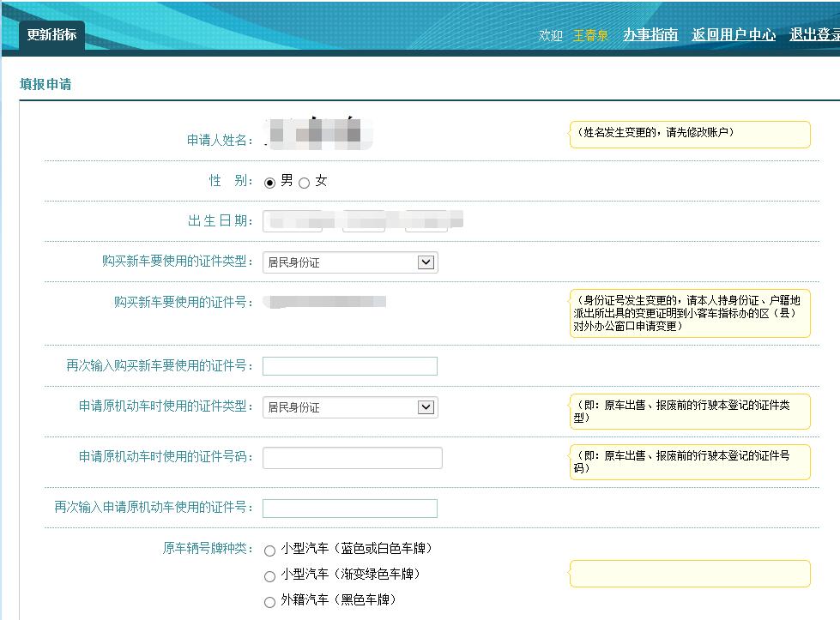Viewport: 840px width, 620px height.
Task: Choose 小型汽车（蓝色或白色车牌）plate type
Action: click(x=270, y=550)
